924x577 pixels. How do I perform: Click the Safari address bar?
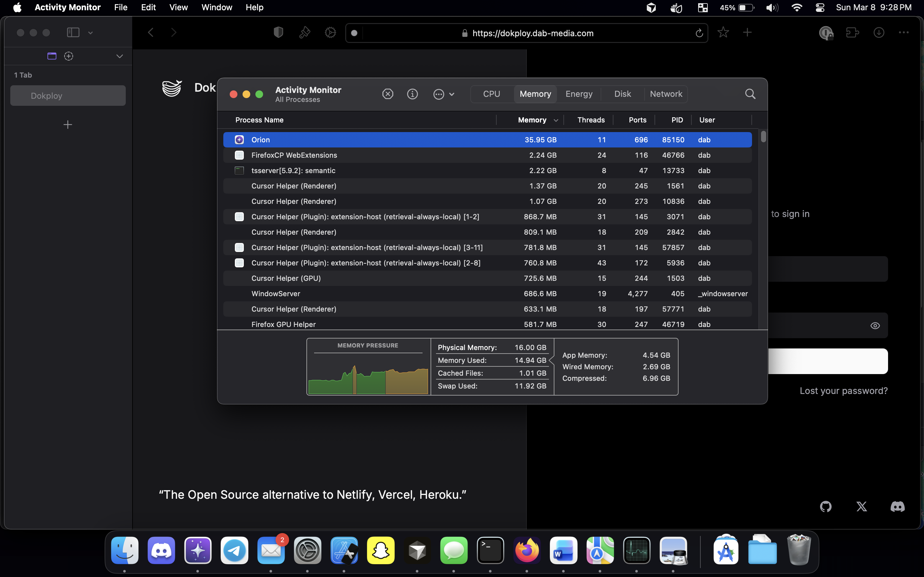coord(533,33)
